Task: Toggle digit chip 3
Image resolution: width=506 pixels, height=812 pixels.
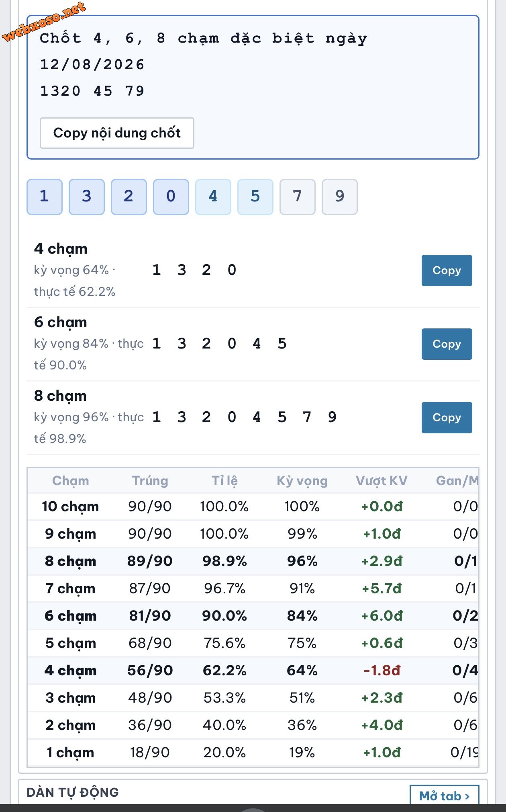Action: pyautogui.click(x=87, y=197)
